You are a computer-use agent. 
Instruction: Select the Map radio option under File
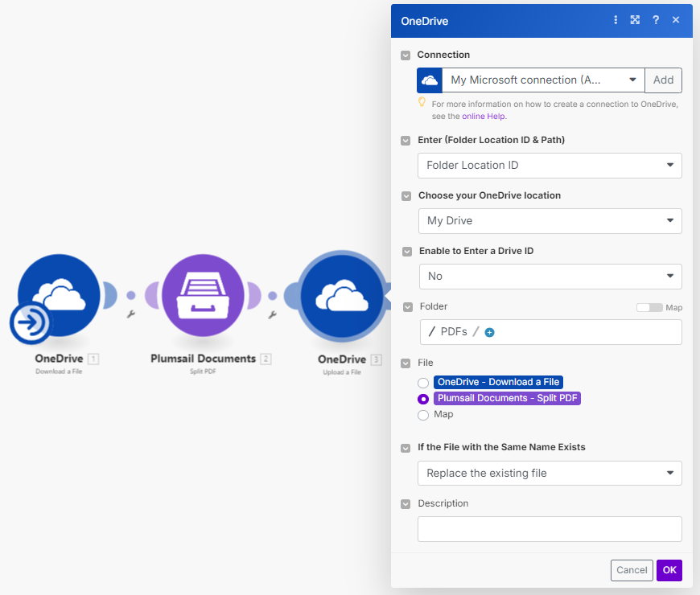pos(423,415)
